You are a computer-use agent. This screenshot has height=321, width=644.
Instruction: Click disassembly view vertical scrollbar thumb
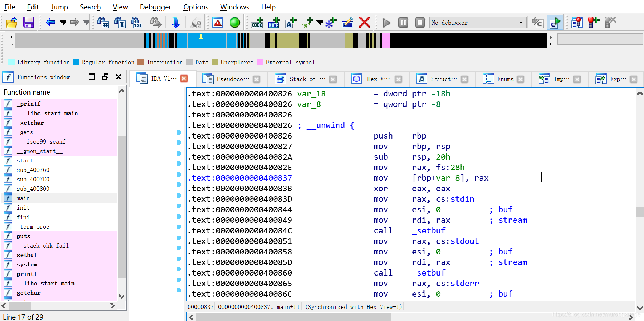(x=640, y=212)
